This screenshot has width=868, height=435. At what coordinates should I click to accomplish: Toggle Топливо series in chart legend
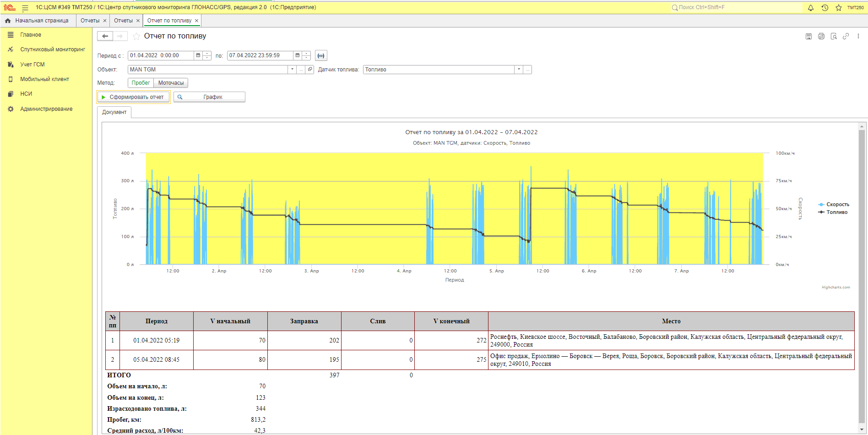click(833, 212)
